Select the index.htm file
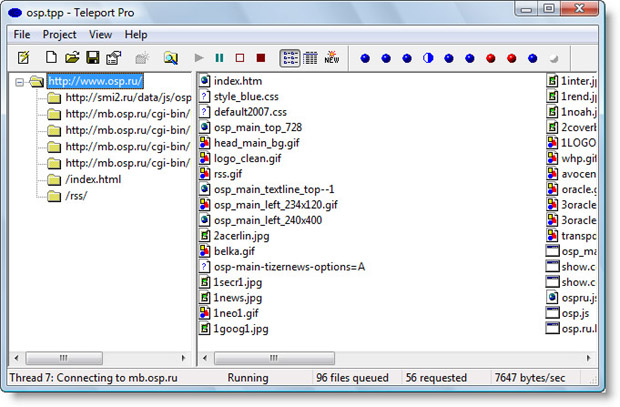This screenshot has height=407, width=620. (238, 81)
